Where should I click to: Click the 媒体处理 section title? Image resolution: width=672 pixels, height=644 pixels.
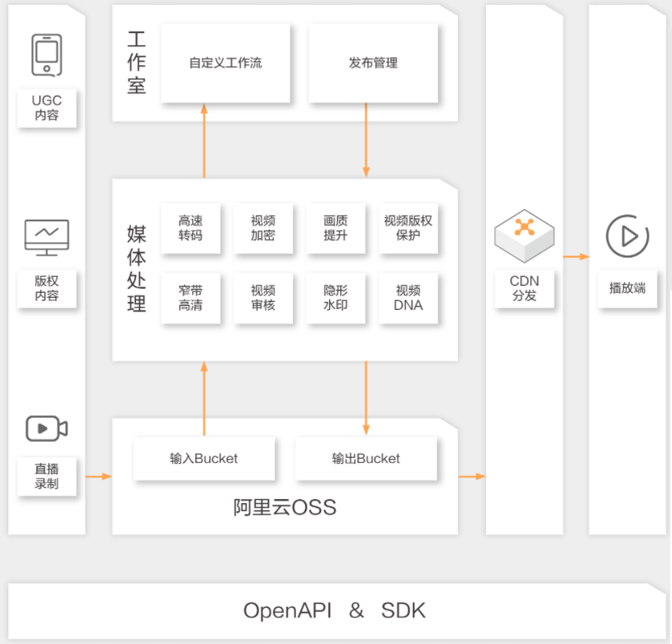point(137,269)
